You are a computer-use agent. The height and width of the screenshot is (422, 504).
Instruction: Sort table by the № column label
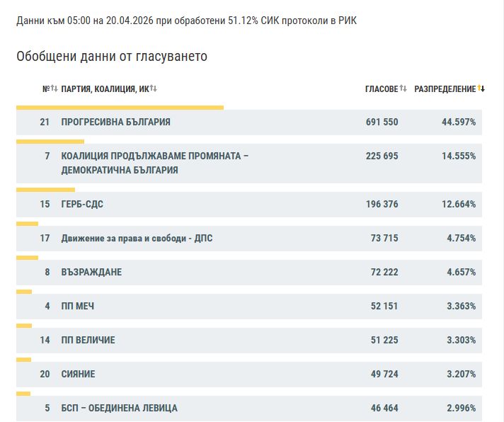coord(45,89)
